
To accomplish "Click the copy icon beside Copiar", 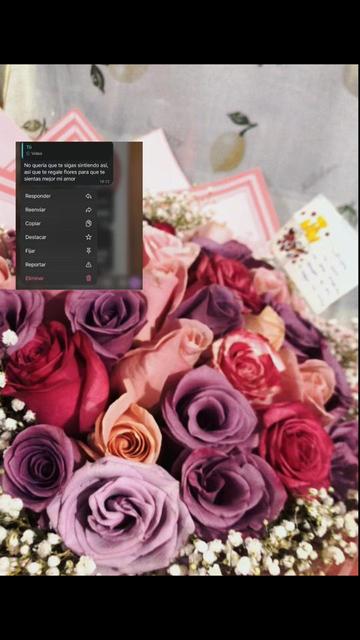I will tap(89, 224).
